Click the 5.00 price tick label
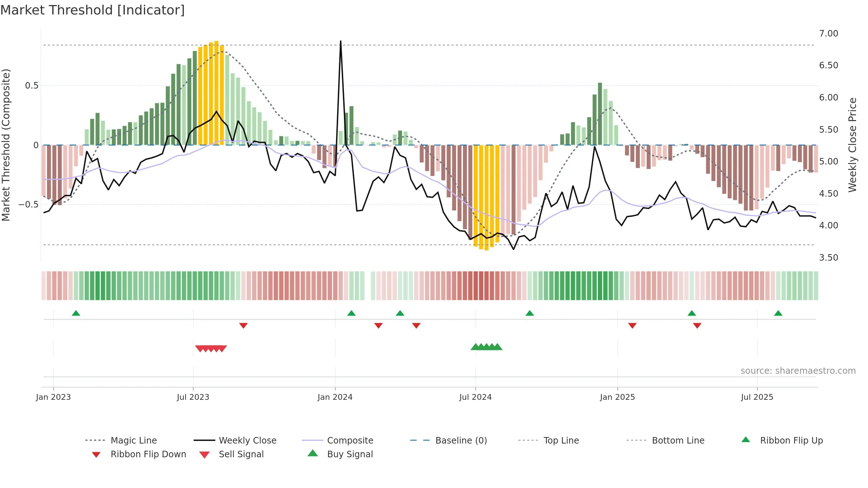Viewport: 868px width, 488px height. pos(829,162)
